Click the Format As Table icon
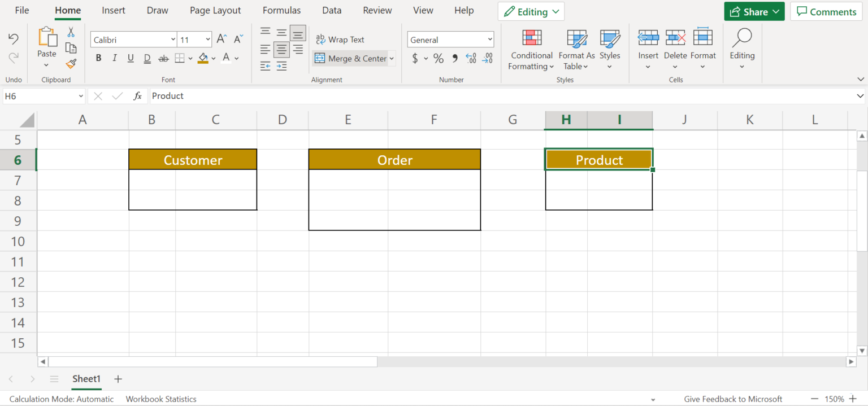 [x=576, y=38]
